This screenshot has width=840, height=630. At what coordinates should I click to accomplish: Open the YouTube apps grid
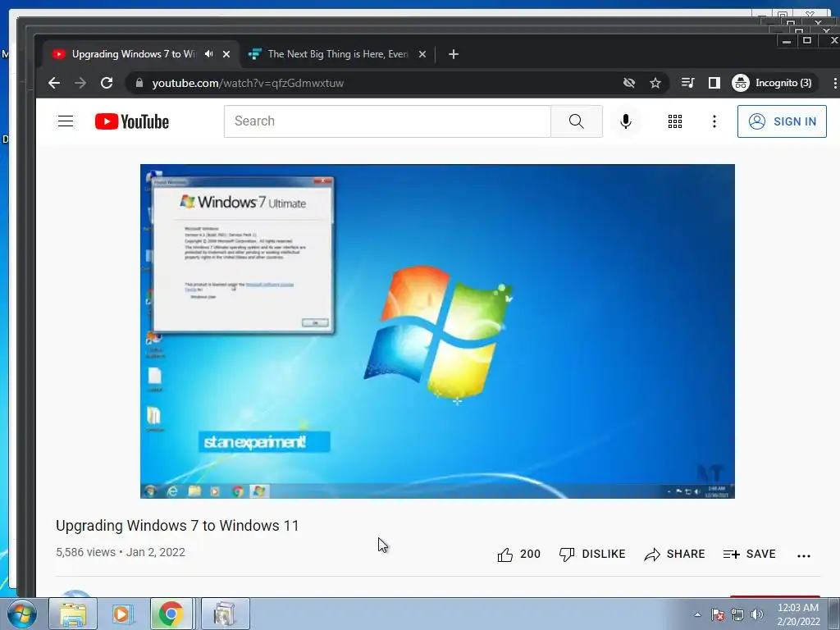675,121
